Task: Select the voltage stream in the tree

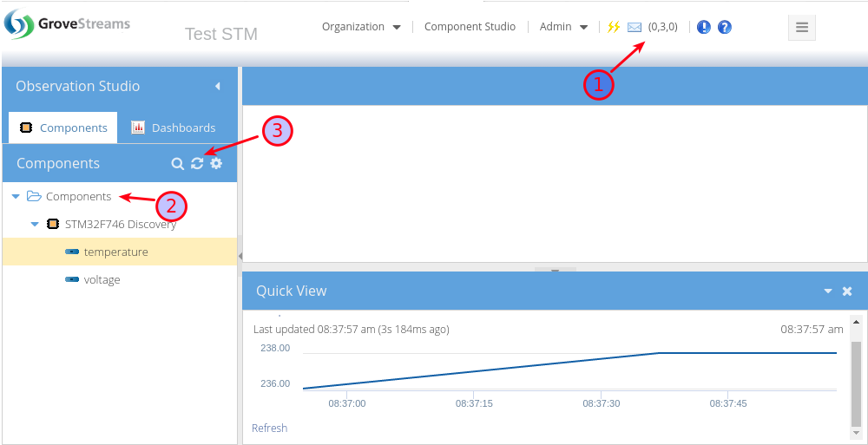Action: pyautogui.click(x=102, y=280)
